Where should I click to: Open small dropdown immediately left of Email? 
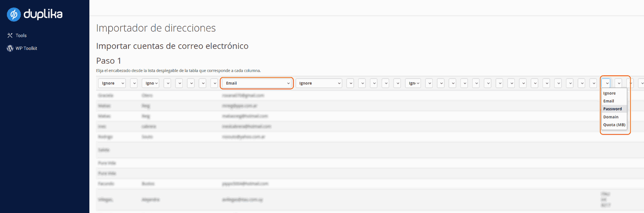tap(215, 83)
